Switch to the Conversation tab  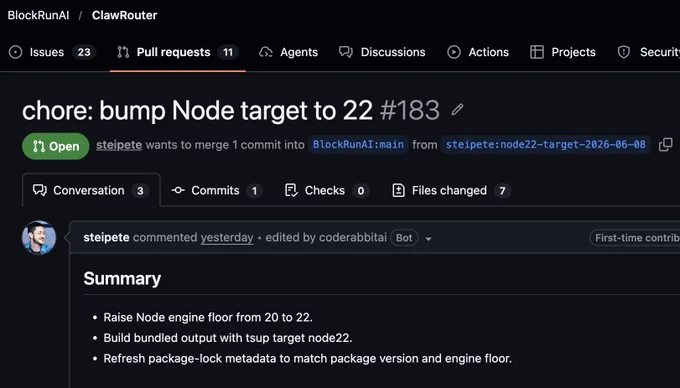[91, 190]
